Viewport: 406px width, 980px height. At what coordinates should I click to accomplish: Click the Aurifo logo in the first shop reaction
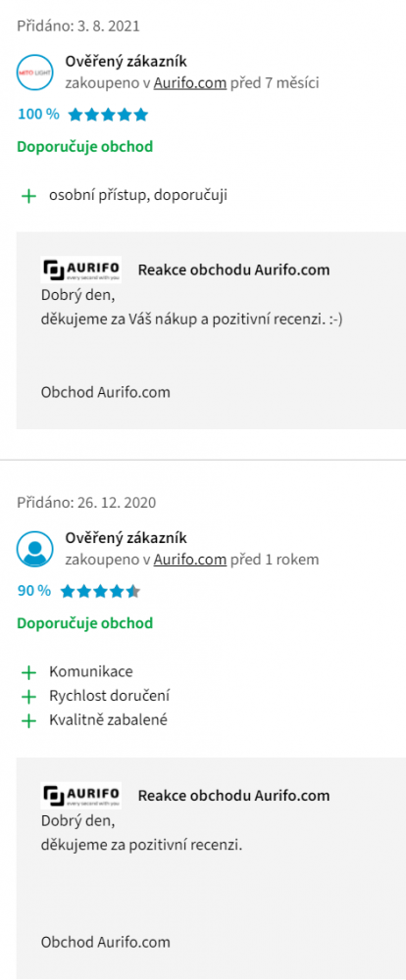pos(81,270)
